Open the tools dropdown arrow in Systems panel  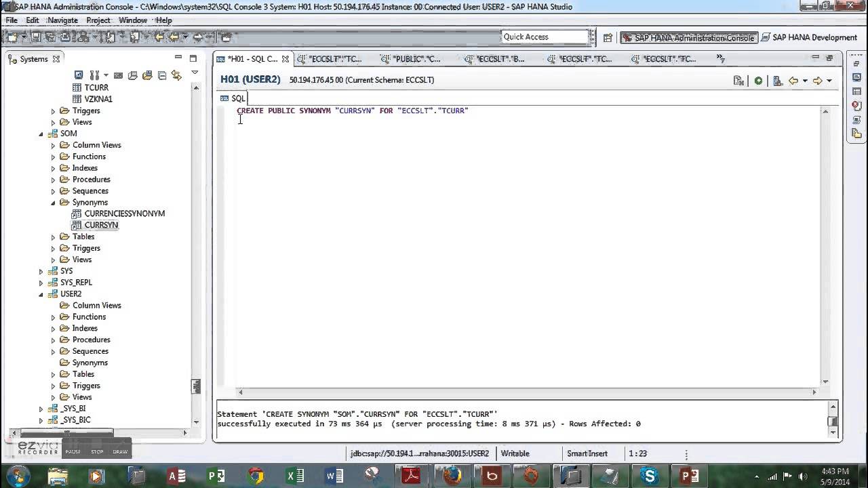[106, 75]
